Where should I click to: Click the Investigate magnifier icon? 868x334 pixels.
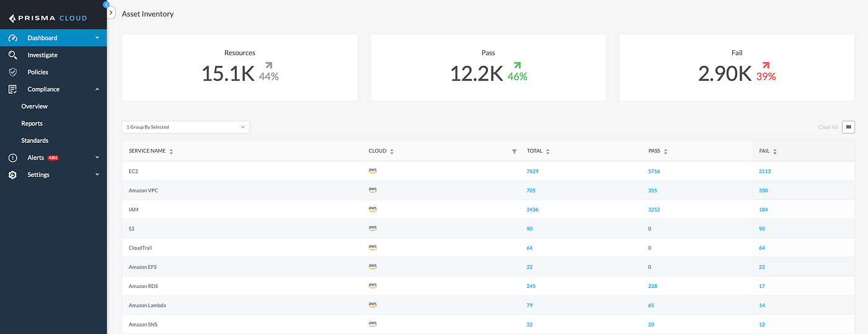[12, 55]
